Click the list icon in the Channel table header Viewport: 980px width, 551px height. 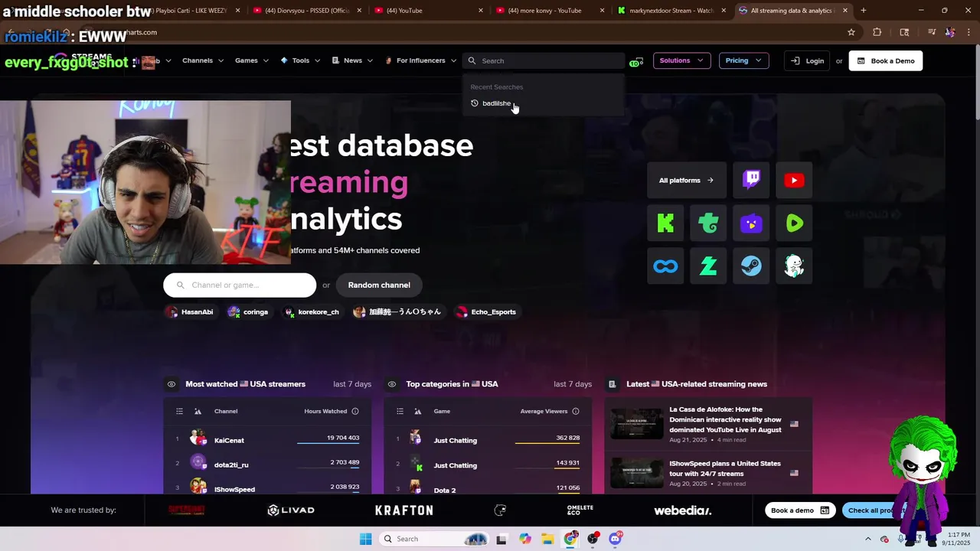[x=179, y=411]
